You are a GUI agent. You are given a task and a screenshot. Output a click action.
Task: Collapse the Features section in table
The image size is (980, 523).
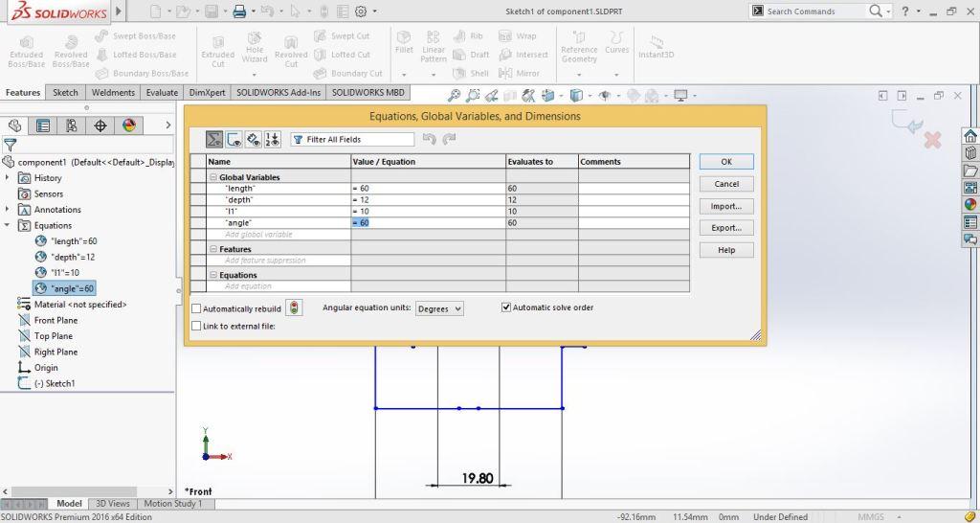pyautogui.click(x=213, y=249)
